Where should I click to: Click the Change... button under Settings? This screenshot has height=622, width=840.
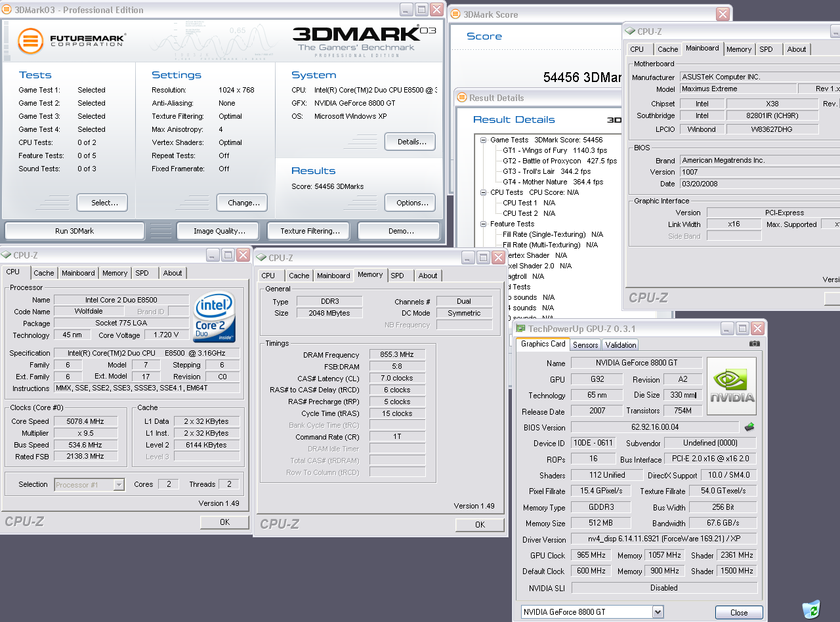pyautogui.click(x=242, y=203)
